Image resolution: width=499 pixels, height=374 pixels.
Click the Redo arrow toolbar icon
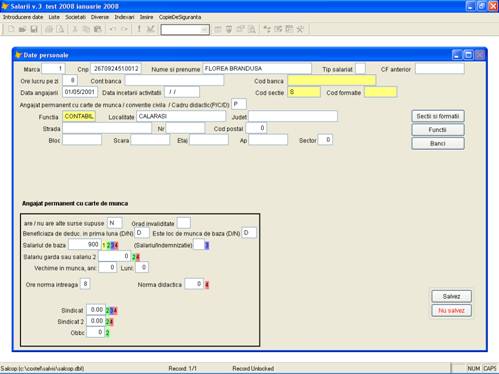coord(124,29)
